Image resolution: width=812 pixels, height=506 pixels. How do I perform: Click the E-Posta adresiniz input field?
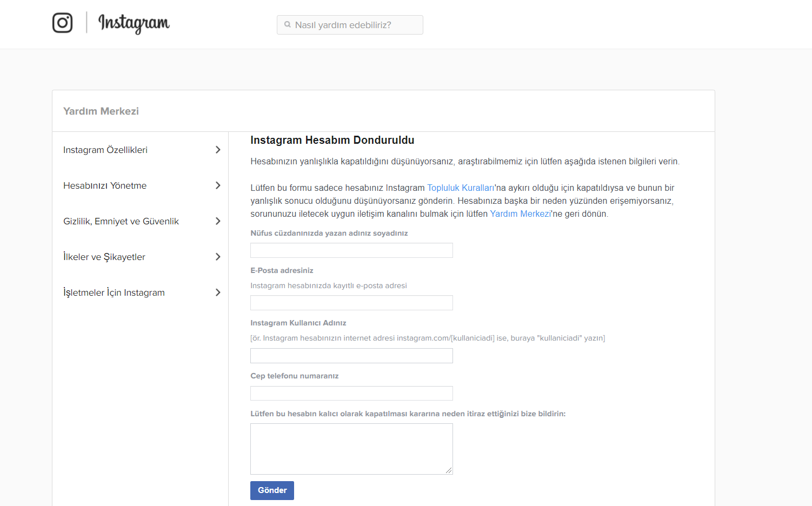click(x=351, y=303)
